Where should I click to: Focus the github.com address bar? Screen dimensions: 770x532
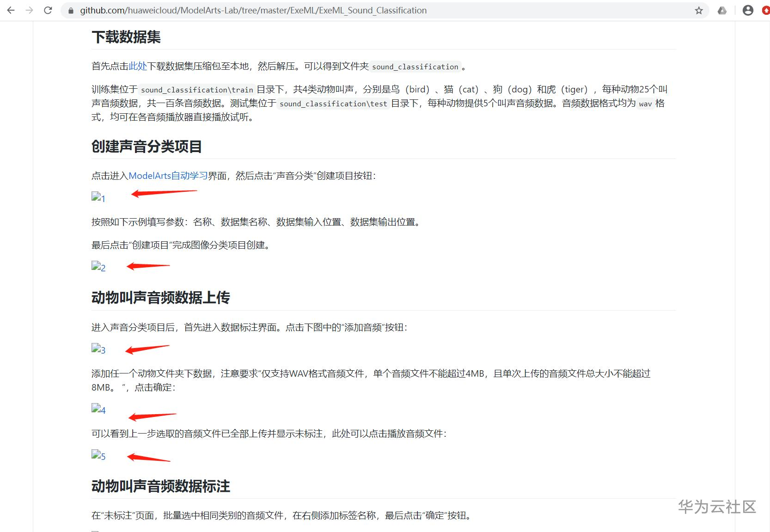click(385, 10)
